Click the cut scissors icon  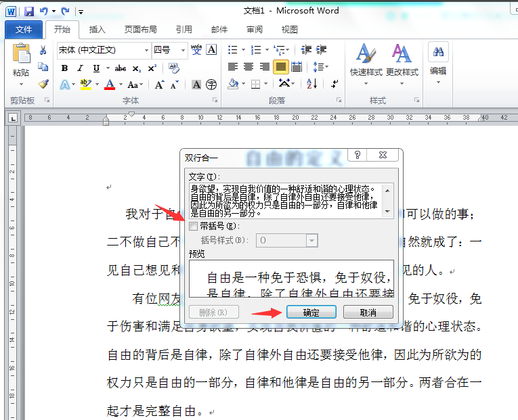point(43,50)
